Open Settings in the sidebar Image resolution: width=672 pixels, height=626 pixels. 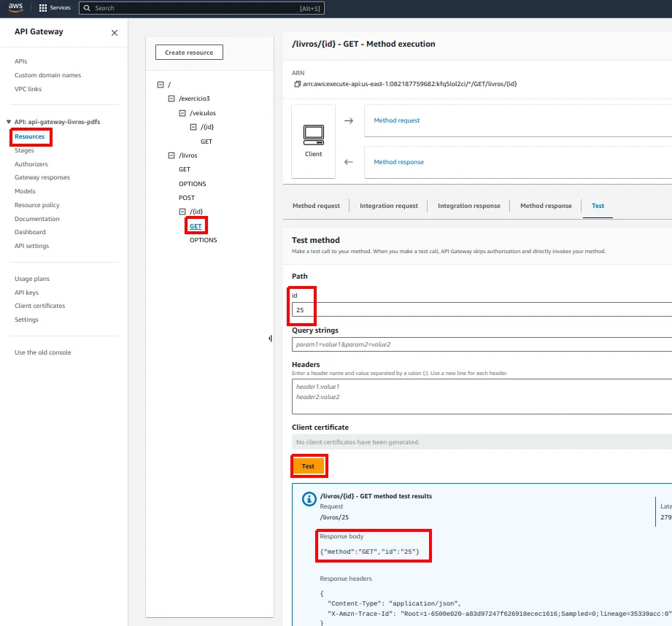[x=26, y=320]
